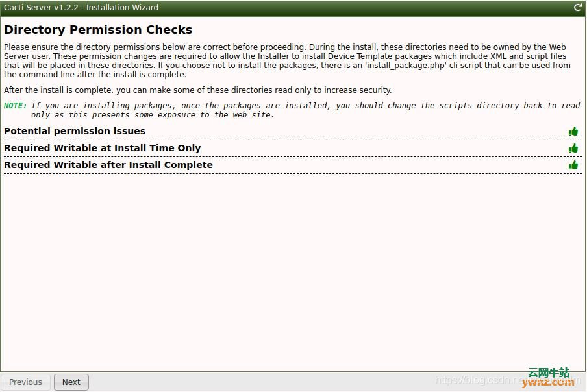This screenshot has height=392, width=587.
Task: Click the Directory Permission Checks heading
Action: [x=98, y=30]
